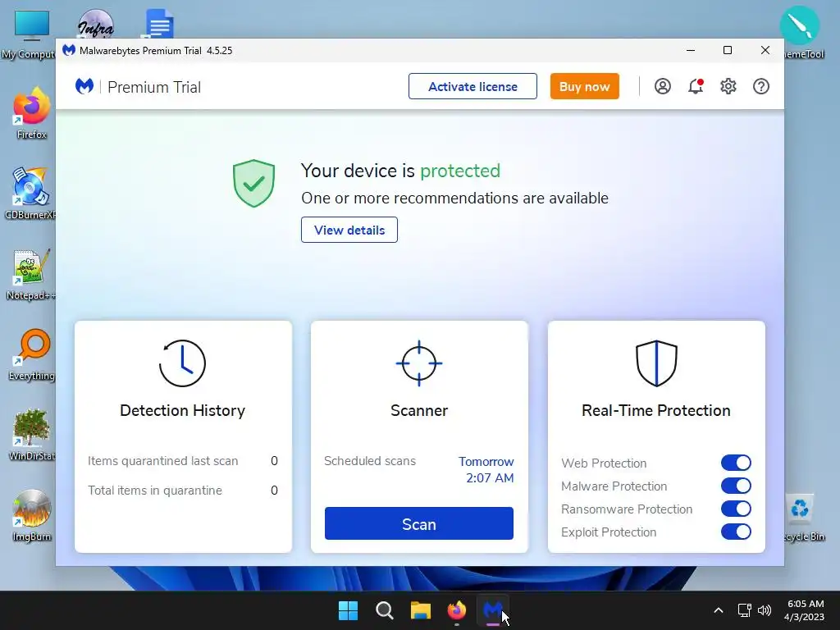
Task: Open taskbar search
Action: coord(384,610)
